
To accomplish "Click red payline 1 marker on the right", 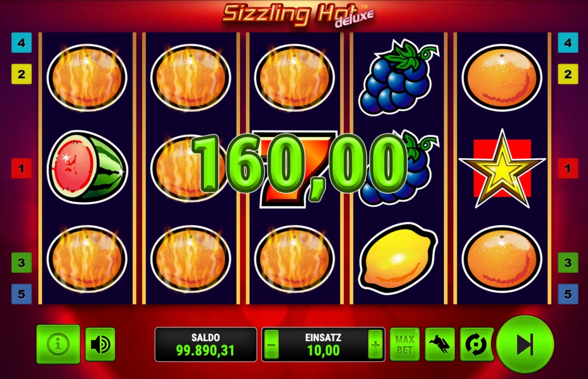I will pos(568,169).
